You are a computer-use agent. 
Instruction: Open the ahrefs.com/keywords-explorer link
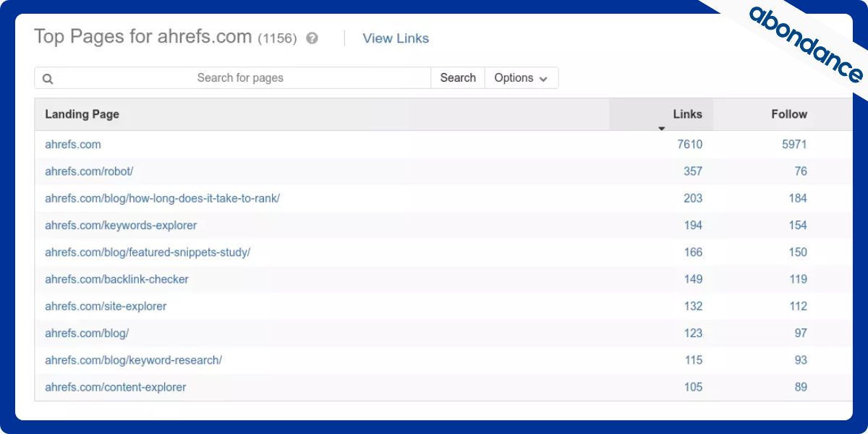pos(121,225)
